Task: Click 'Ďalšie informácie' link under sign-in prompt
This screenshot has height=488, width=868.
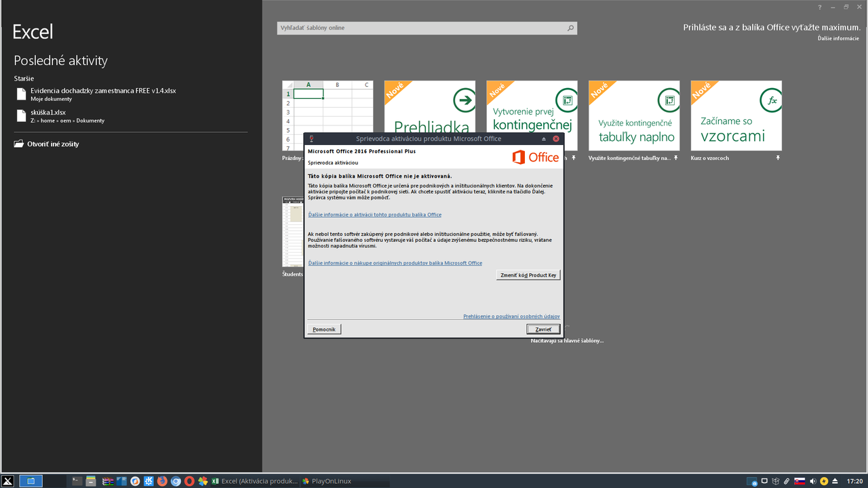Action: [x=838, y=39]
